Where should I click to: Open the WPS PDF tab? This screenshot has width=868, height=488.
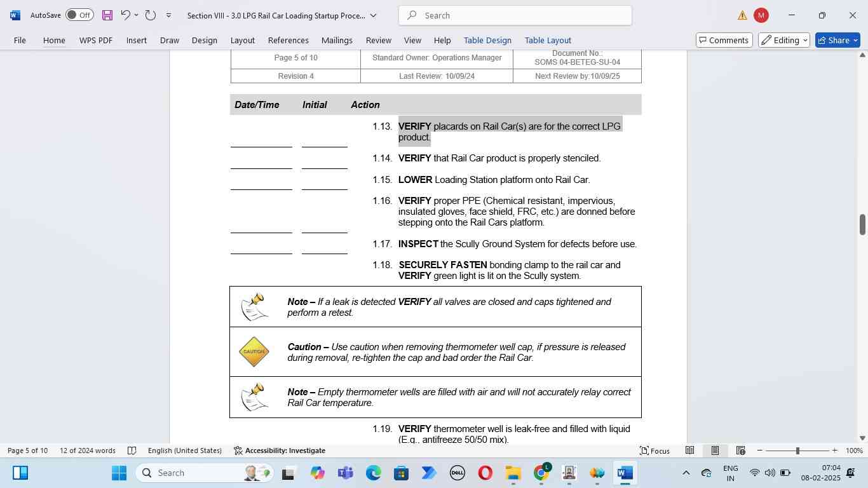(x=96, y=40)
